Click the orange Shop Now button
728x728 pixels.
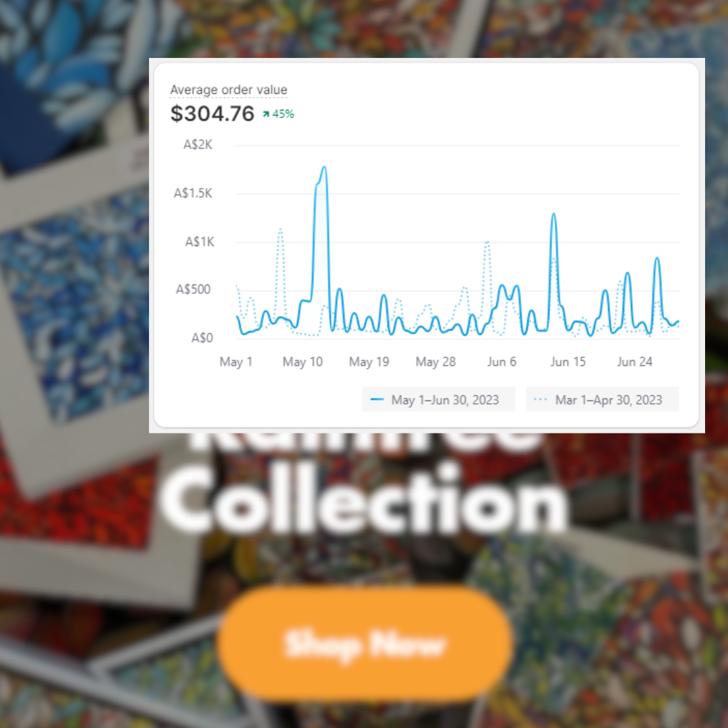coord(365,643)
